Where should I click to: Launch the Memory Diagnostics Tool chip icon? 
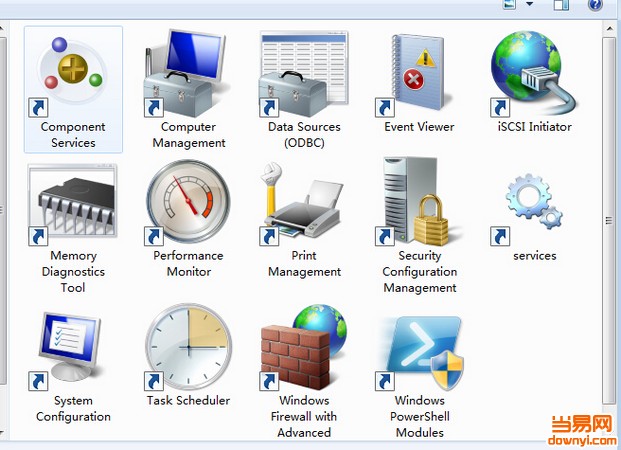[x=73, y=205]
